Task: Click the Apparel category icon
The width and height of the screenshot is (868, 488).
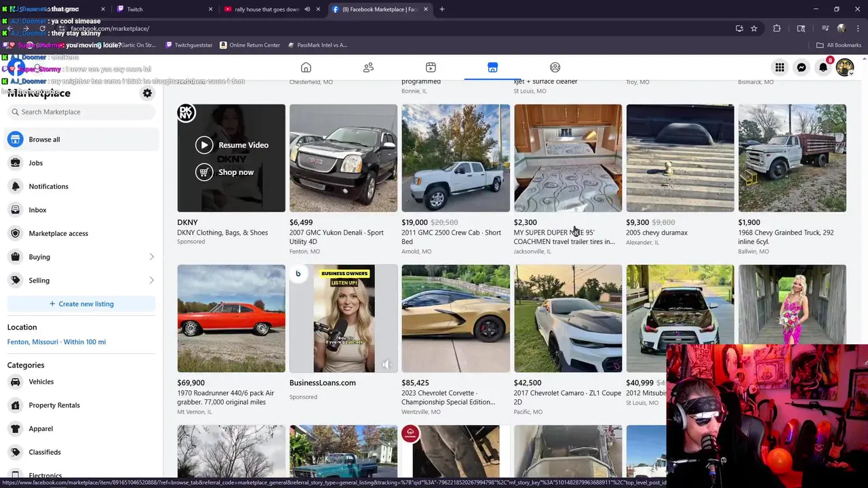Action: (16, 428)
